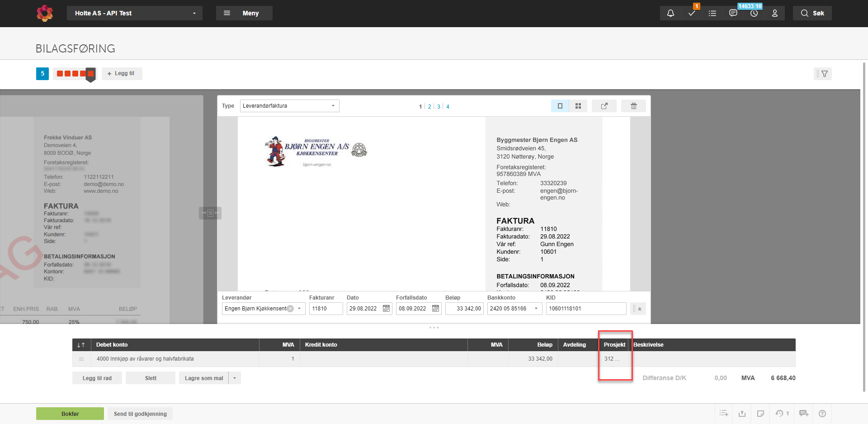Switch to grid thumbnail view
This screenshot has width=868, height=424.
[578, 106]
